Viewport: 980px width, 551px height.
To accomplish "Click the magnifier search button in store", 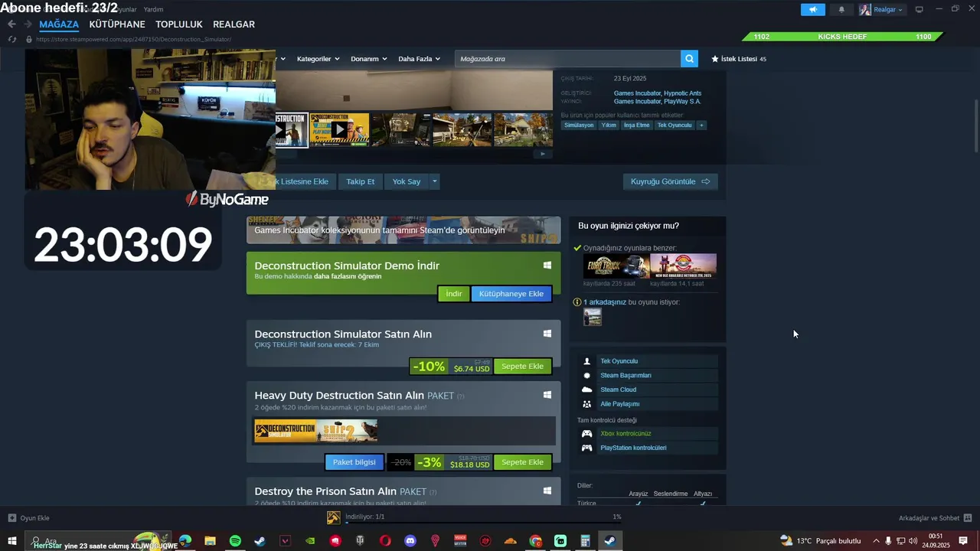I will pyautogui.click(x=690, y=59).
